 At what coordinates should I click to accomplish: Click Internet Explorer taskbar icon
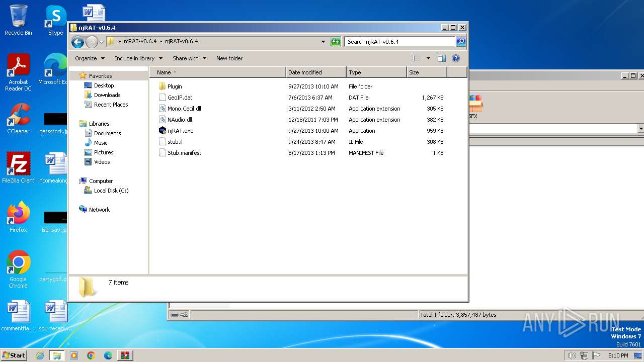[40, 355]
